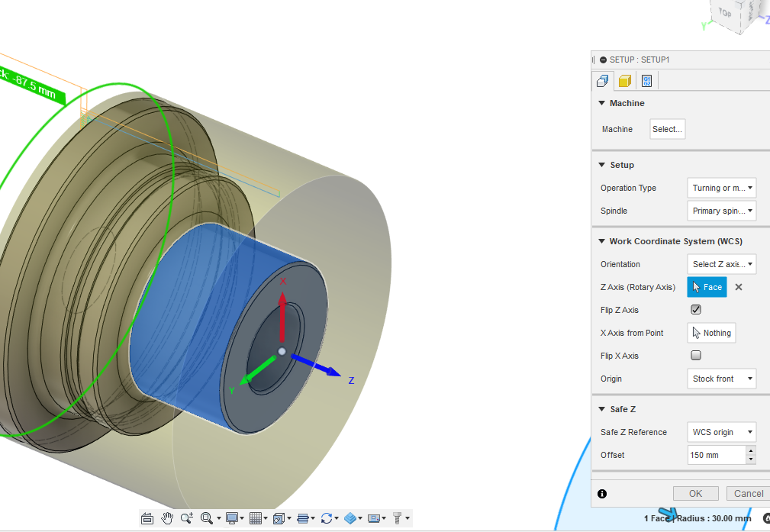Click the info icon in dialog footer
Image resolution: width=770 pixels, height=532 pixels.
click(x=602, y=494)
